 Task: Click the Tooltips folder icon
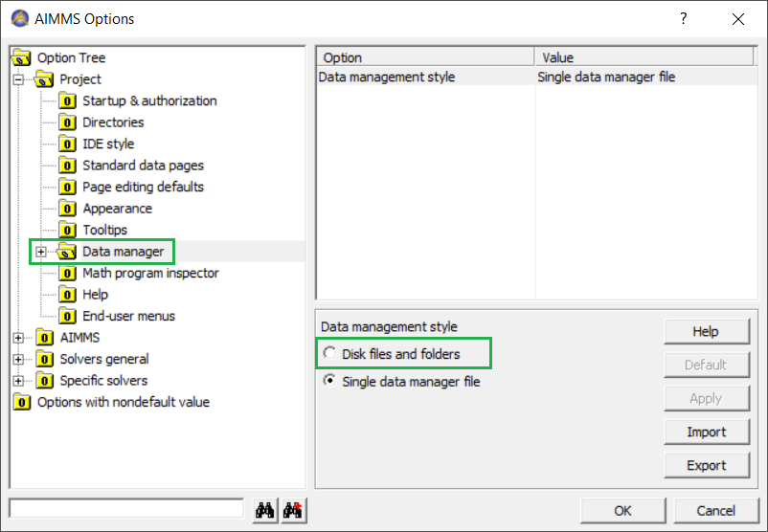67,230
